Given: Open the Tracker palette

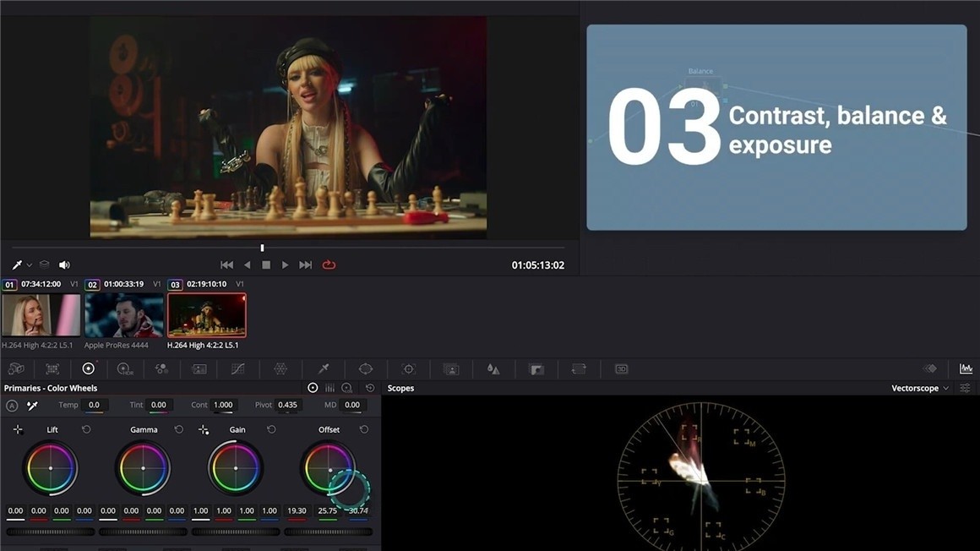Looking at the screenshot, I should (409, 369).
